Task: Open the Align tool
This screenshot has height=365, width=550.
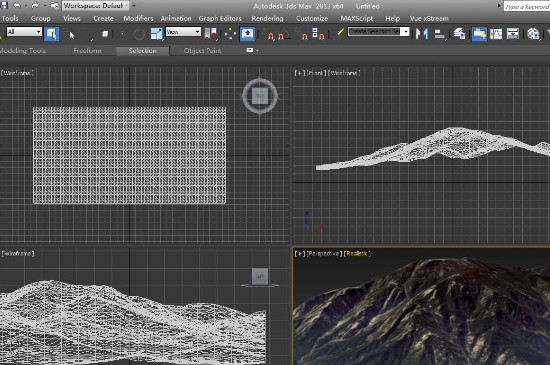Action: coord(440,34)
